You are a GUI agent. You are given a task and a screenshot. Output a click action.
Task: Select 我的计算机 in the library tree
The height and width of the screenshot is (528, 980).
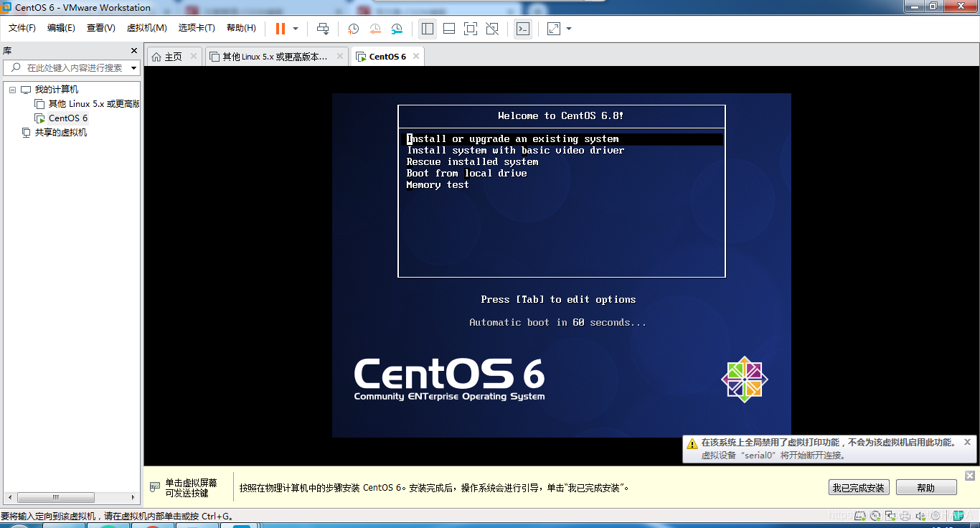57,90
